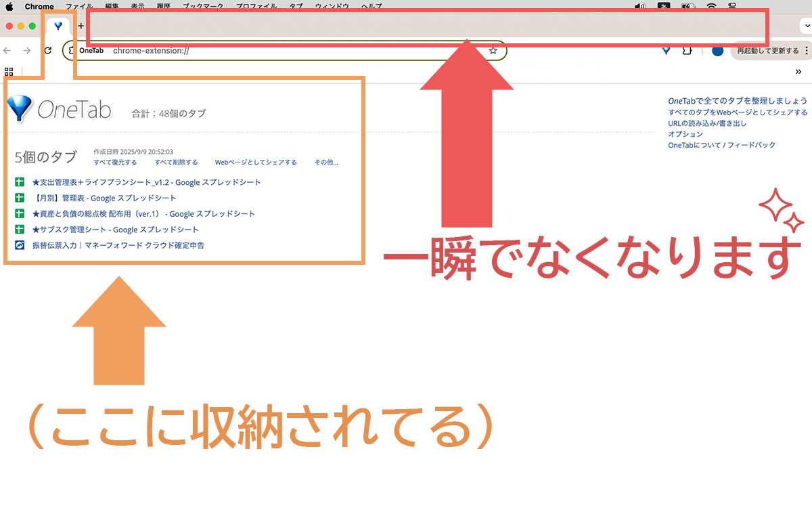Open the apps grid shortcut
This screenshot has width=812, height=510.
tap(9, 72)
